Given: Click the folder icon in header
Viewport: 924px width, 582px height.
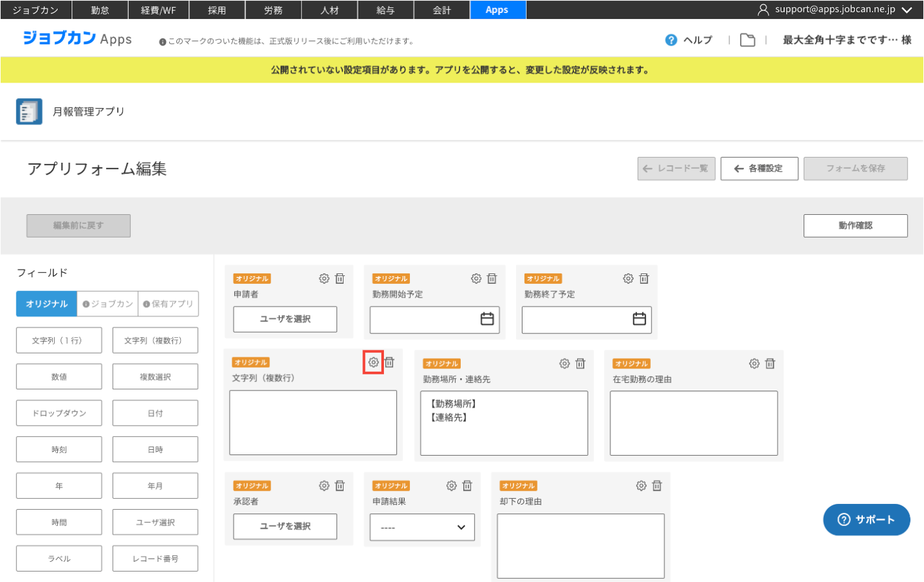Looking at the screenshot, I should [748, 40].
